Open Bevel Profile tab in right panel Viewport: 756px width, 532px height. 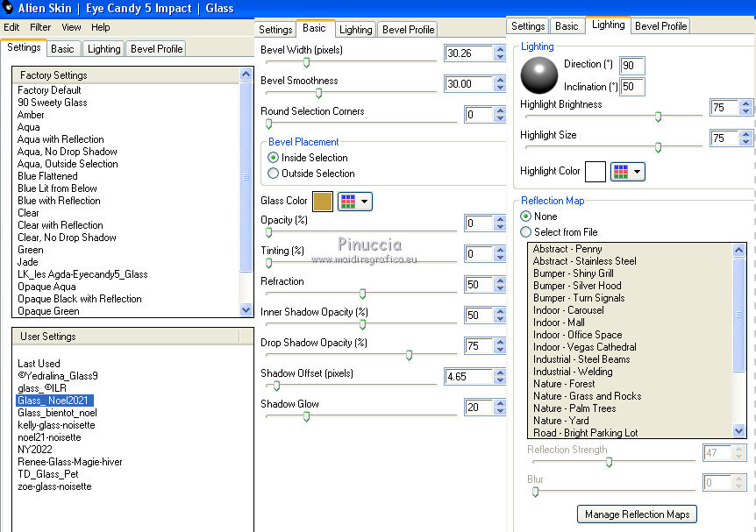tap(660, 26)
